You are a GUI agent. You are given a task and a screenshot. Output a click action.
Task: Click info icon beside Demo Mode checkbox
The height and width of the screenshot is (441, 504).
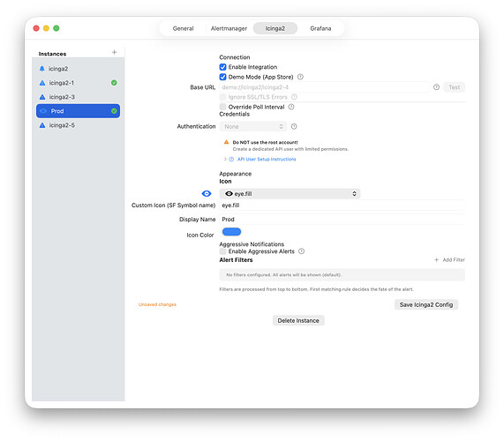point(300,77)
